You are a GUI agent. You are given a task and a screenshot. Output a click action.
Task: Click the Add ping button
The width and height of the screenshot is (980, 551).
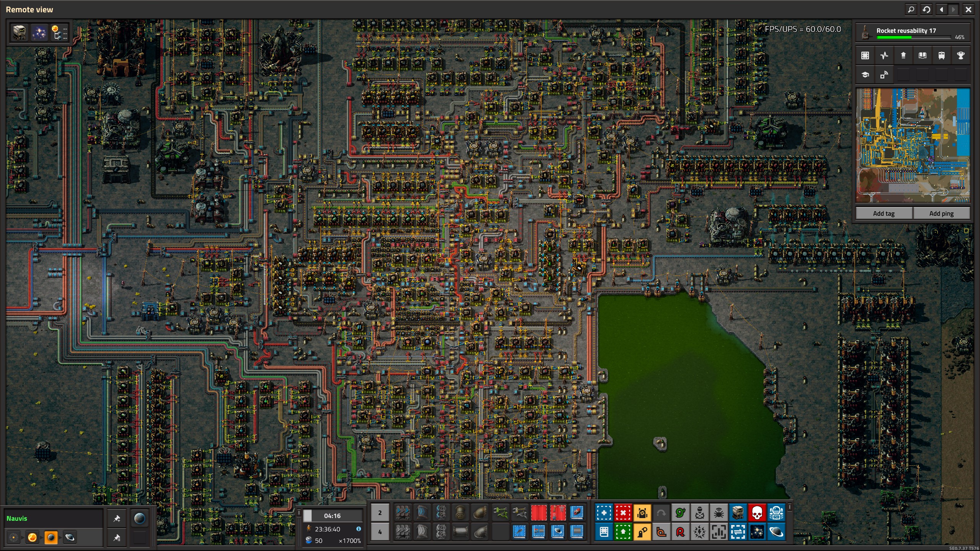point(941,214)
